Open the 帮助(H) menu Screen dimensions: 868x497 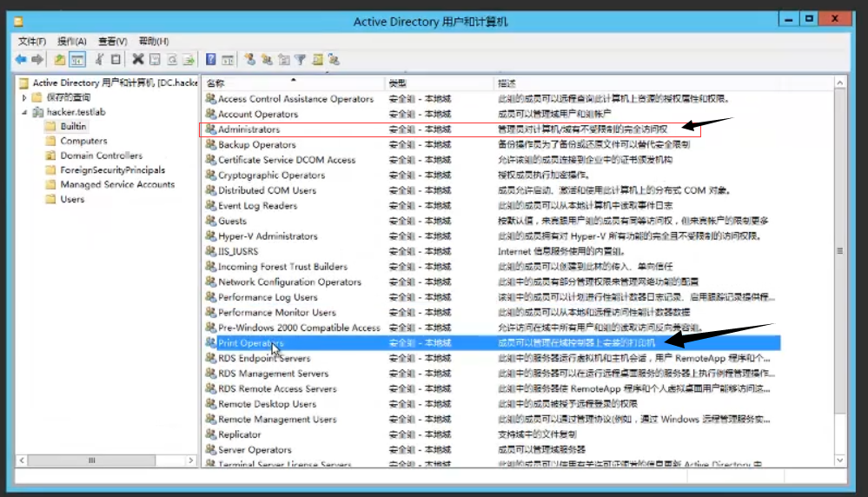pos(153,41)
